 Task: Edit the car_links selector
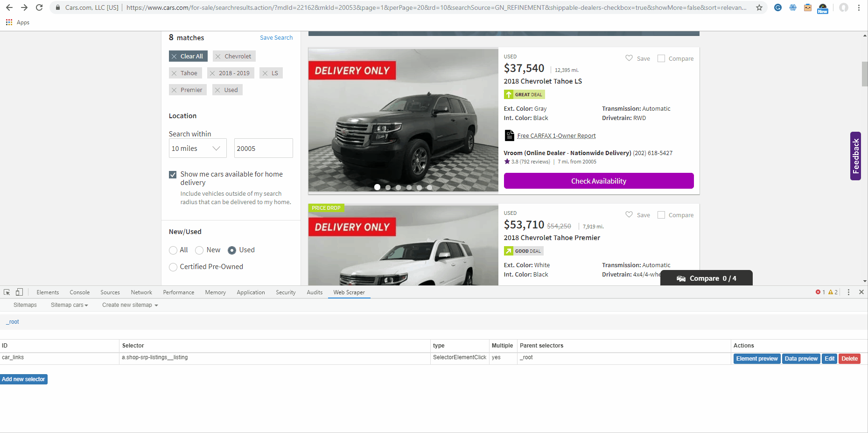click(x=829, y=359)
